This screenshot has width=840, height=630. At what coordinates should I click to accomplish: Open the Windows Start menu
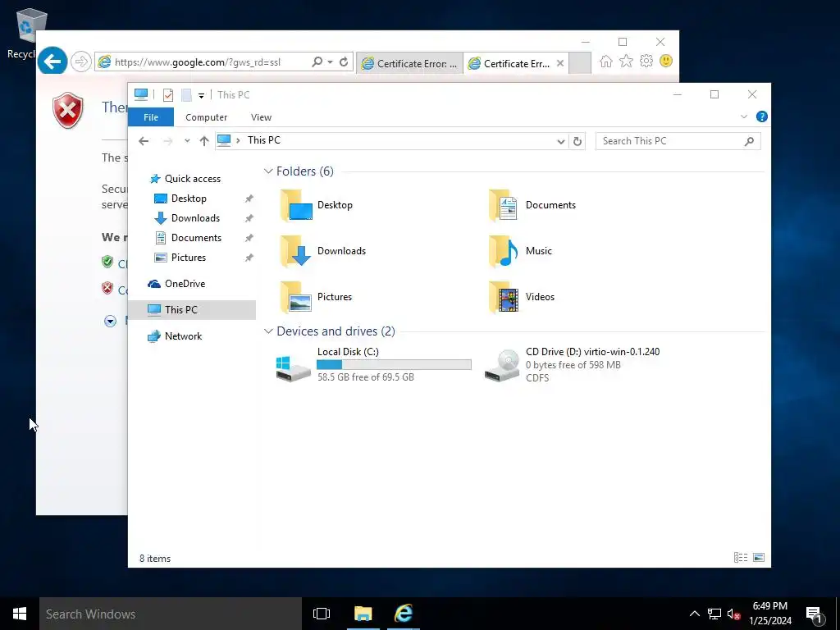click(20, 614)
